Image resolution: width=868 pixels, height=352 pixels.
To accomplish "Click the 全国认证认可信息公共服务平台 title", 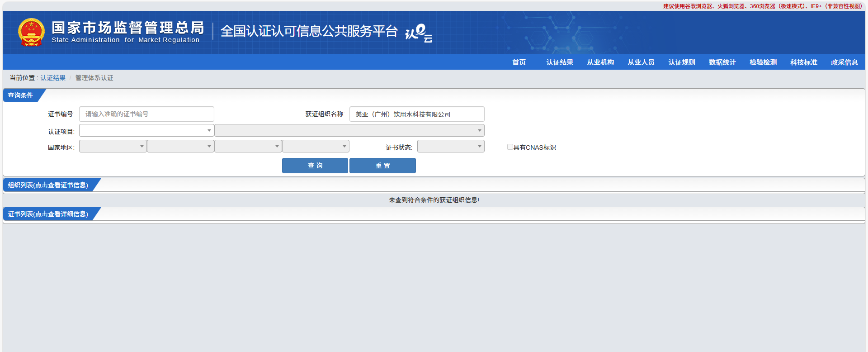I will (309, 31).
